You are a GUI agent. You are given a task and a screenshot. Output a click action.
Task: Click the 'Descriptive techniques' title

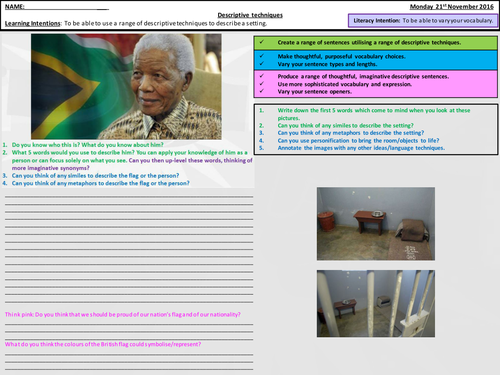coord(250,15)
